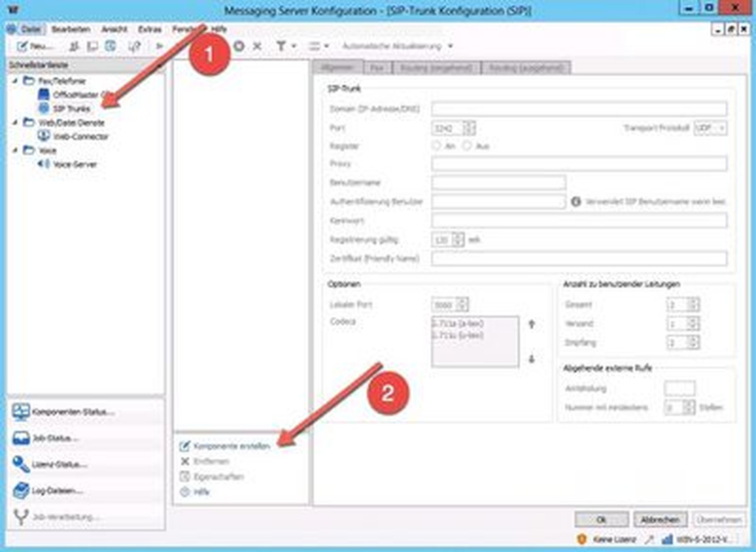Screen dimensions: 756x552
Task: Click Komponente erstellen action
Action: click(x=231, y=446)
